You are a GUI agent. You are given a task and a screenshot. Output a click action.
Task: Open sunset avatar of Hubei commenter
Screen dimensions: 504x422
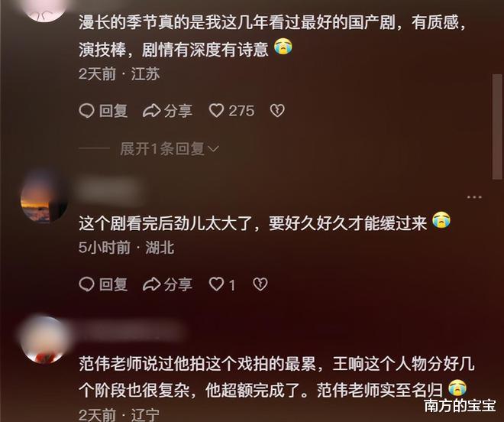pos(43,198)
